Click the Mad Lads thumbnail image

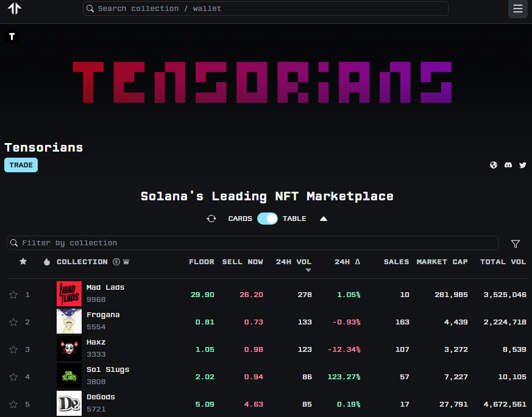(69, 293)
